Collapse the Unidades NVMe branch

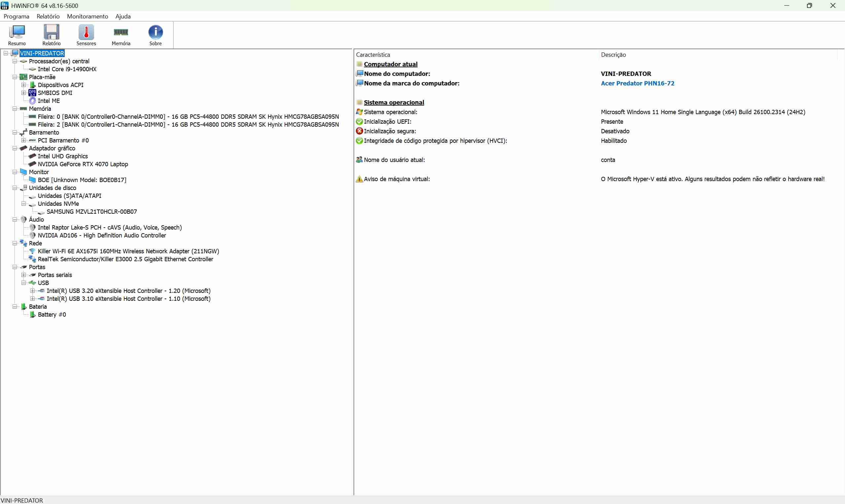click(23, 204)
